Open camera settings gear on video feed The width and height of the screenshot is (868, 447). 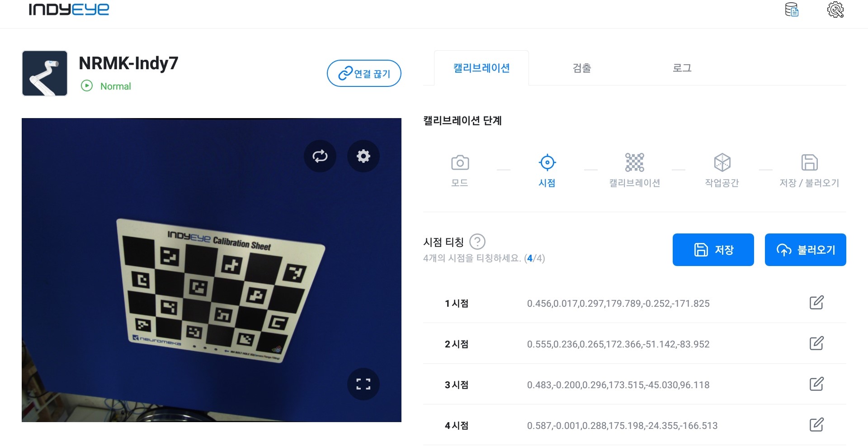click(363, 157)
